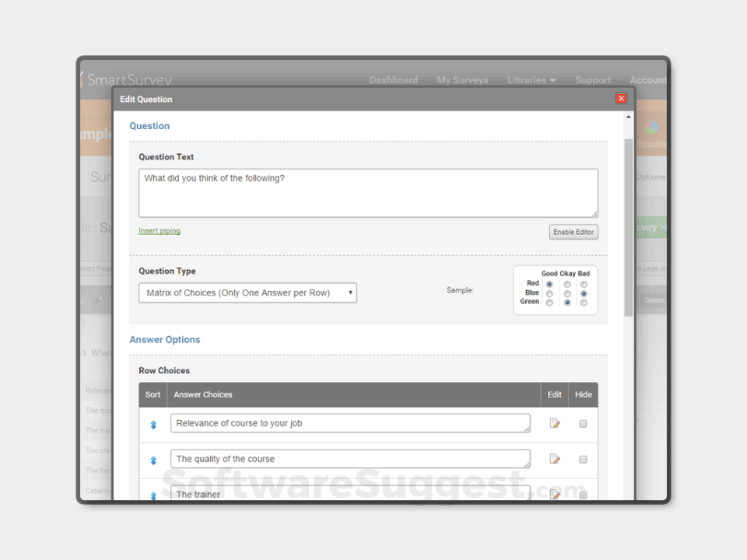Screen dimensions: 747x560
Task: Navigate to the Dashboard
Action: [393, 79]
